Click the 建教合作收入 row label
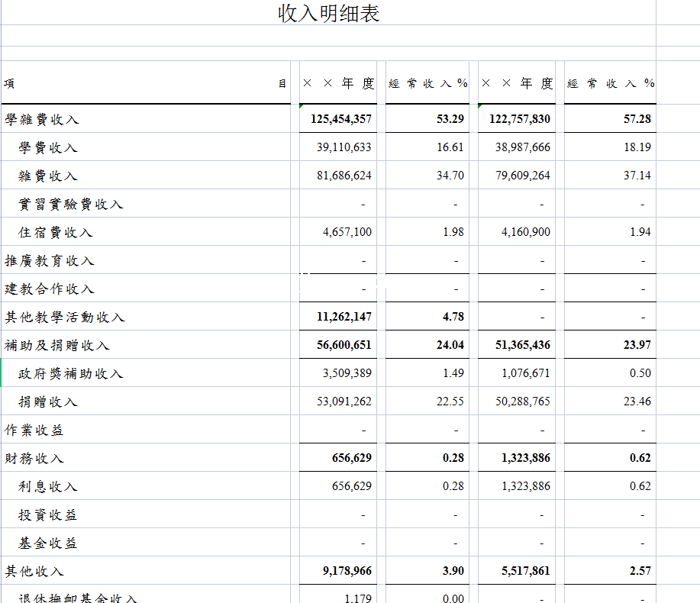The image size is (700, 603). coord(50,289)
